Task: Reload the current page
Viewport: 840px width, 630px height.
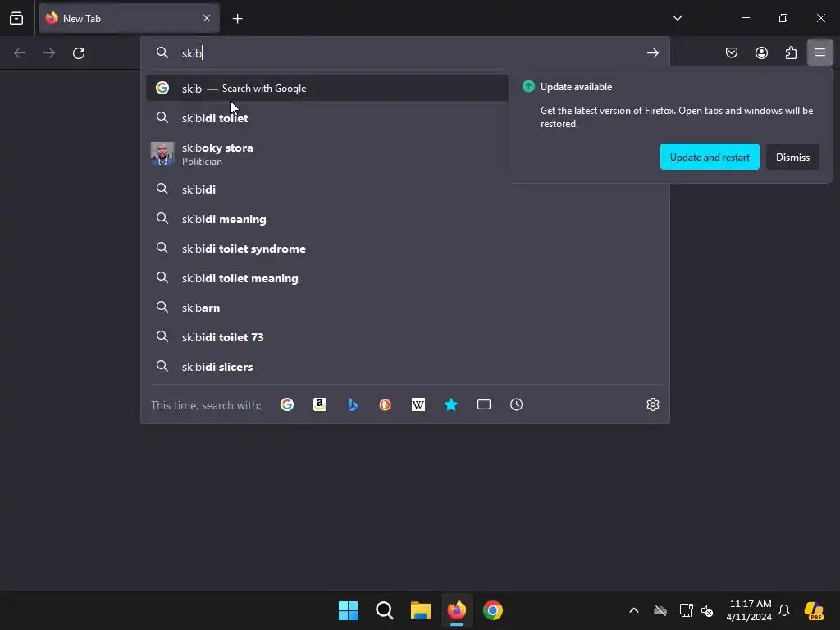Action: (79, 53)
